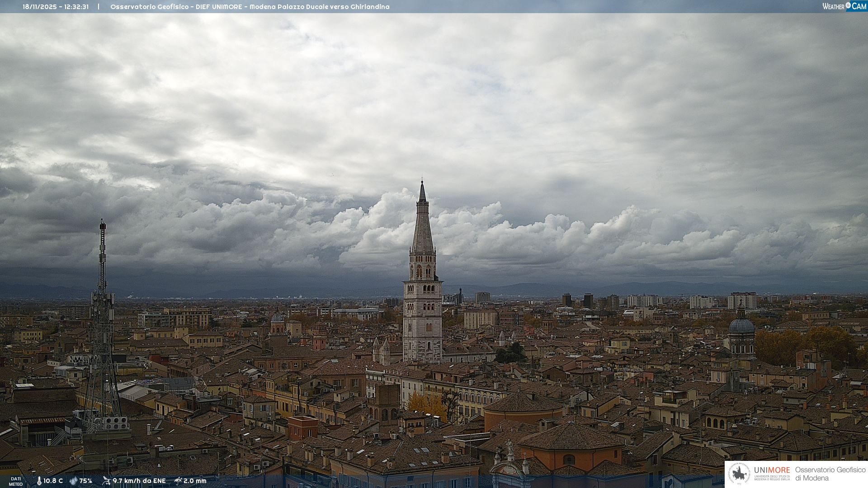Viewport: 868px width, 488px height.
Task: Click the humidity water drops icon
Action: (73, 481)
